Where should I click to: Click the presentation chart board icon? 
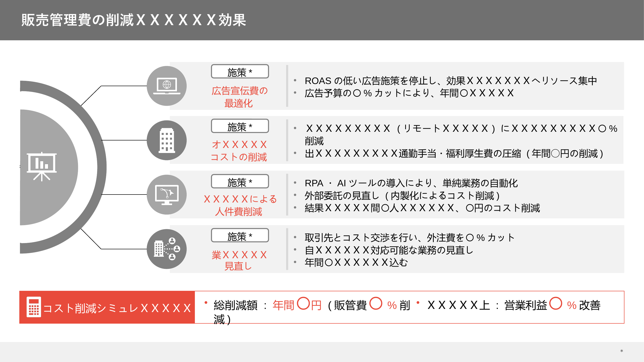42,166
